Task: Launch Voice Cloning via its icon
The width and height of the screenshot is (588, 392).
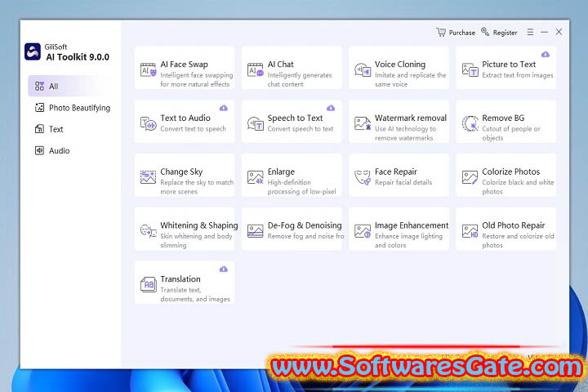Action: 363,70
